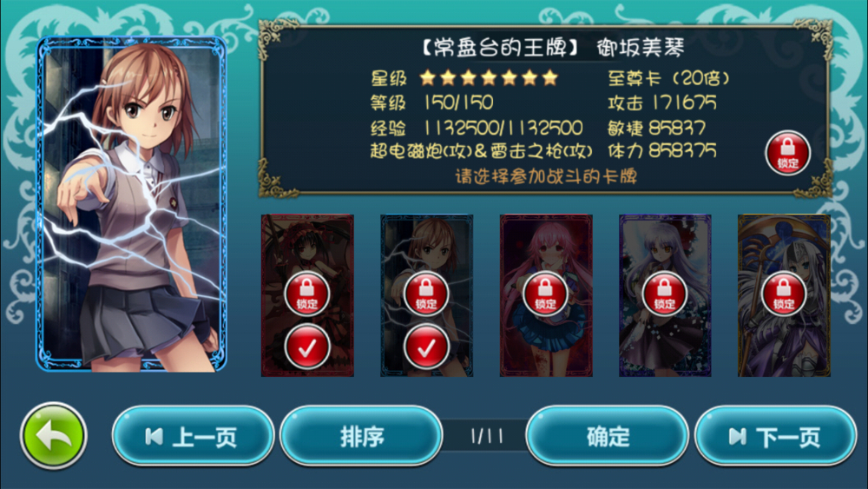The height and width of the screenshot is (489, 868).
Task: Tap the lock icon on Misaka's small card
Action: (x=425, y=294)
